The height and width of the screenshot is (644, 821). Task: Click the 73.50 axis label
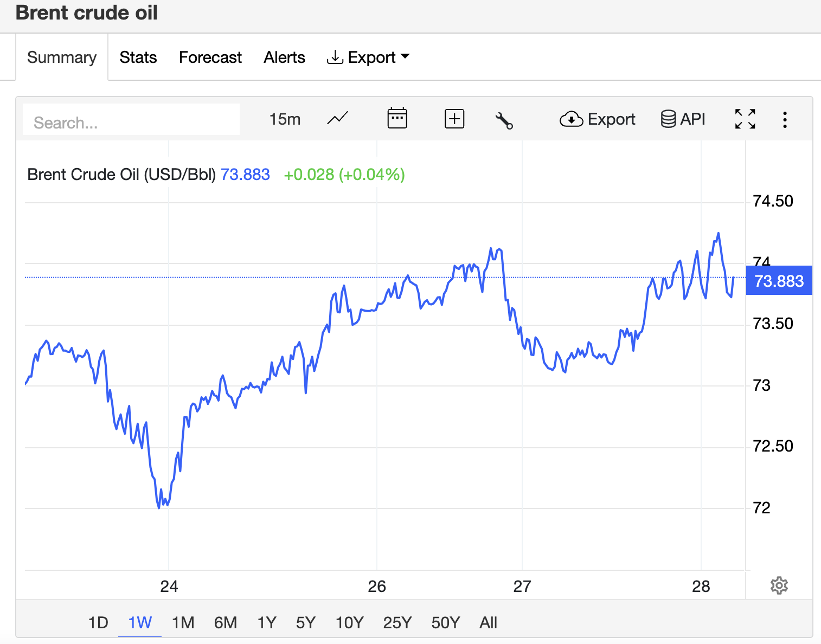[x=773, y=324]
